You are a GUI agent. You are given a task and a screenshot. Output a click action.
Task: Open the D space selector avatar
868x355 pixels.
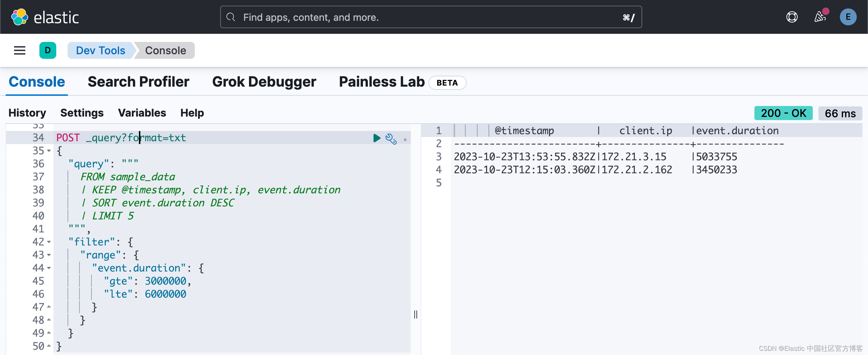pyautogui.click(x=48, y=50)
